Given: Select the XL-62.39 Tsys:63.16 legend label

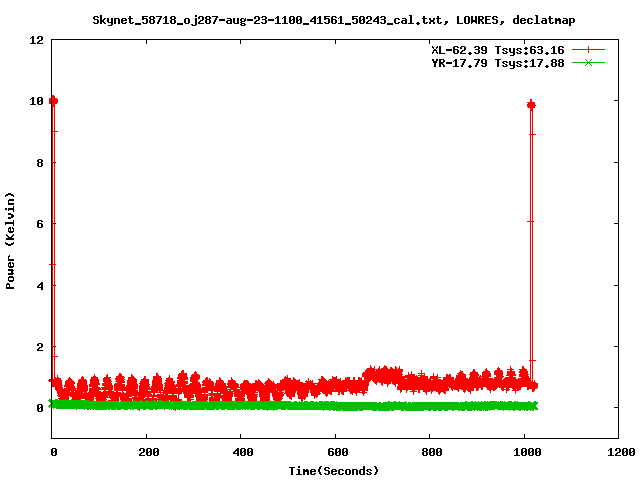Looking at the screenshot, I should [x=498, y=50].
